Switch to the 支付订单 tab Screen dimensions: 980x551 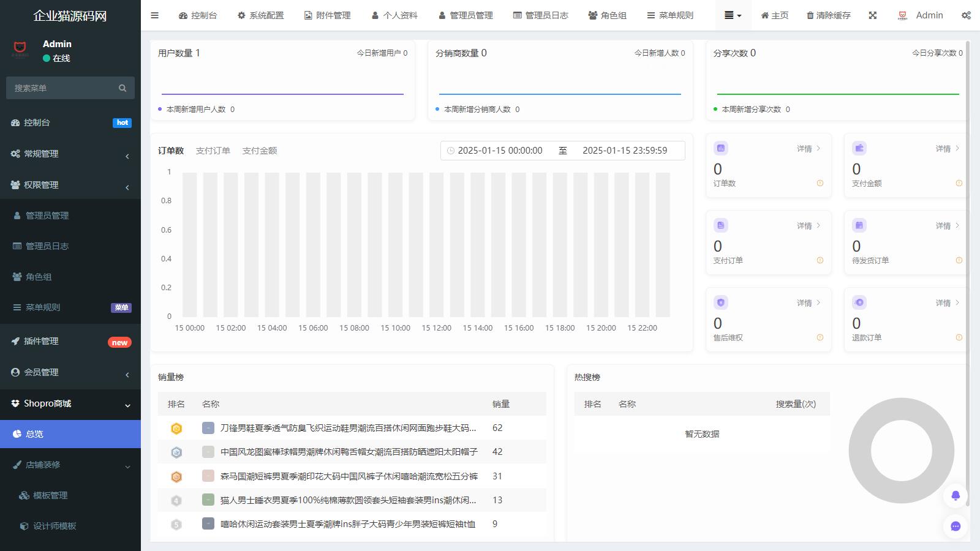(213, 150)
